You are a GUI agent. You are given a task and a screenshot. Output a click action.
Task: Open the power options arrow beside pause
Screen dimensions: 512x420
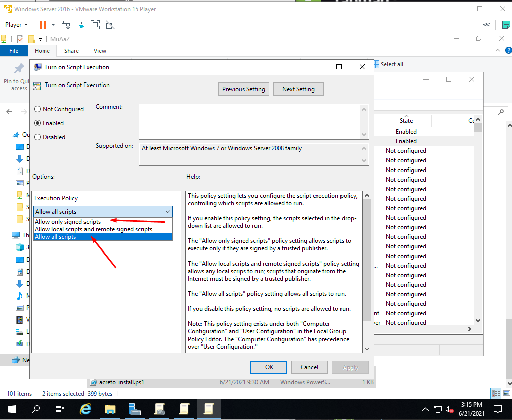tap(53, 25)
